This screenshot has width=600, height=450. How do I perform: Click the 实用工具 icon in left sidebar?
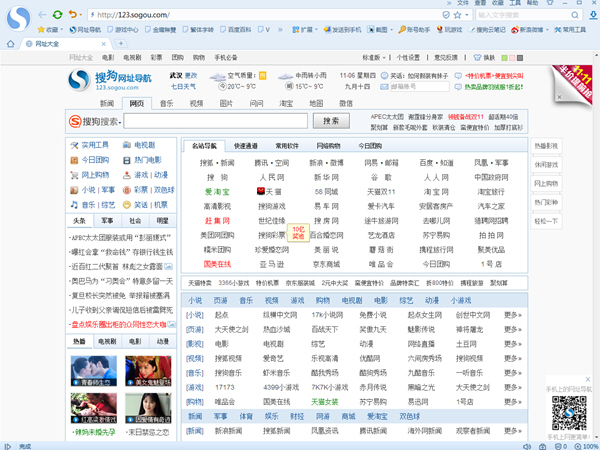tap(74, 146)
